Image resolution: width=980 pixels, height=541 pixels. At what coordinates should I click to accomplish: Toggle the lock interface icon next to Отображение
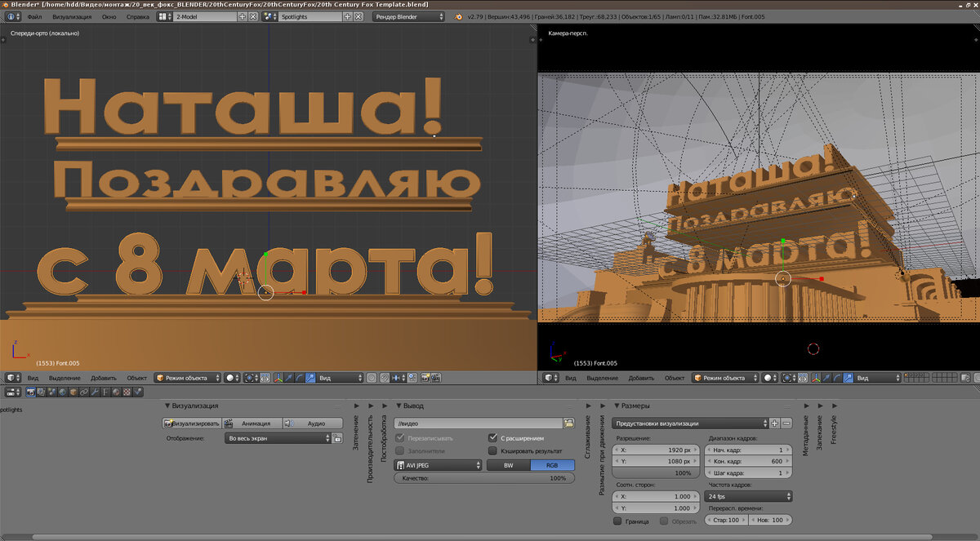click(336, 438)
